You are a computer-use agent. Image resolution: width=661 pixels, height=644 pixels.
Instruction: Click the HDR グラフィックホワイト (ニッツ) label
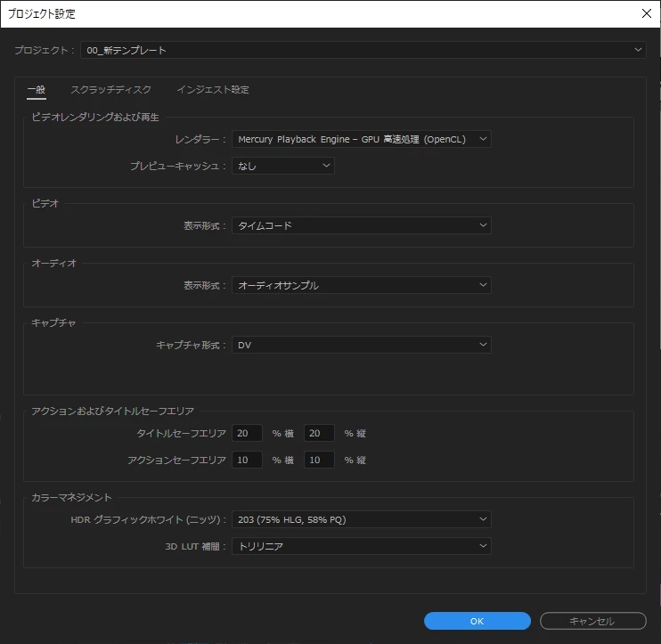(x=149, y=519)
